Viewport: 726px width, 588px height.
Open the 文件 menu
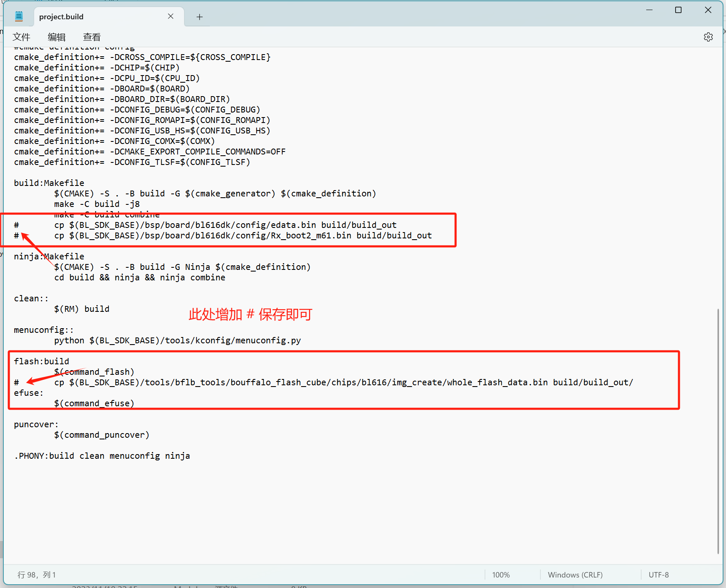[21, 37]
